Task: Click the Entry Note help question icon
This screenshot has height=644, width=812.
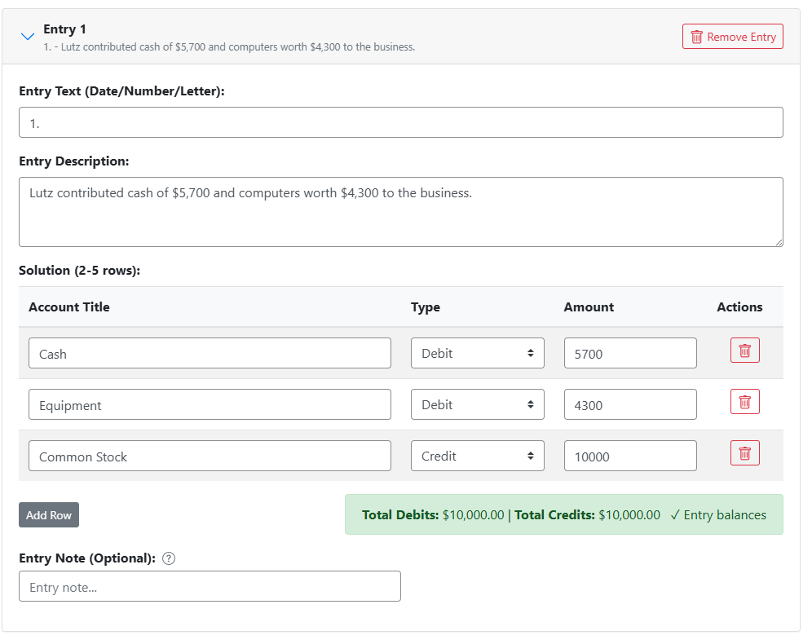Action: coord(169,558)
